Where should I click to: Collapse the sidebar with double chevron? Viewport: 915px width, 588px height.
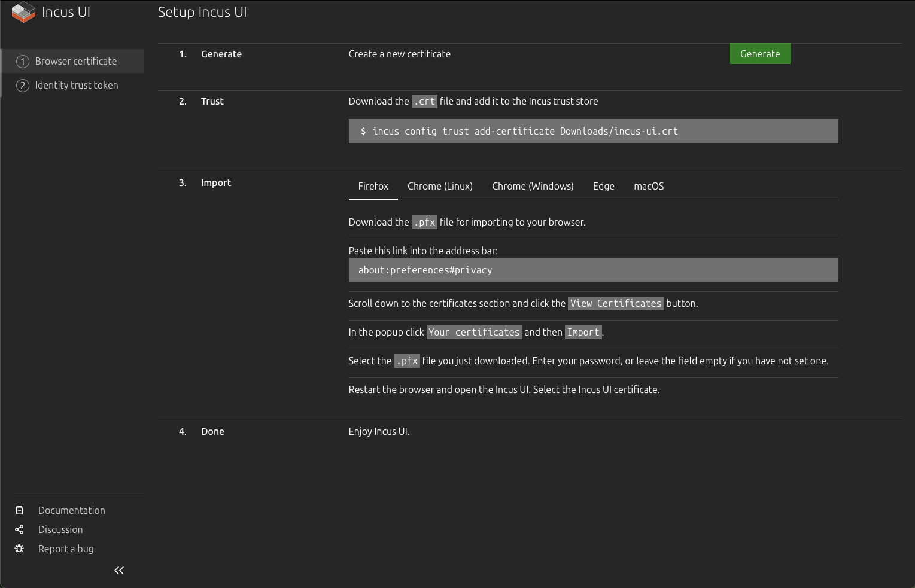pos(119,571)
